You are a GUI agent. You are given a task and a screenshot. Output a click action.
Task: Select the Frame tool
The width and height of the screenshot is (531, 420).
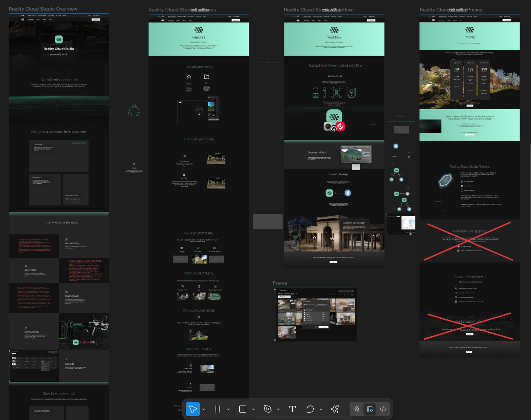tap(217, 409)
